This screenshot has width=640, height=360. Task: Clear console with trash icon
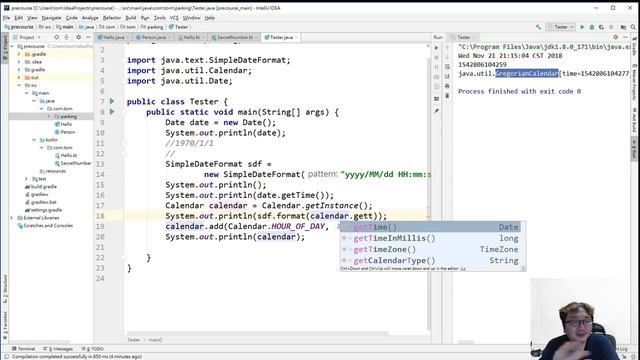click(x=447, y=96)
